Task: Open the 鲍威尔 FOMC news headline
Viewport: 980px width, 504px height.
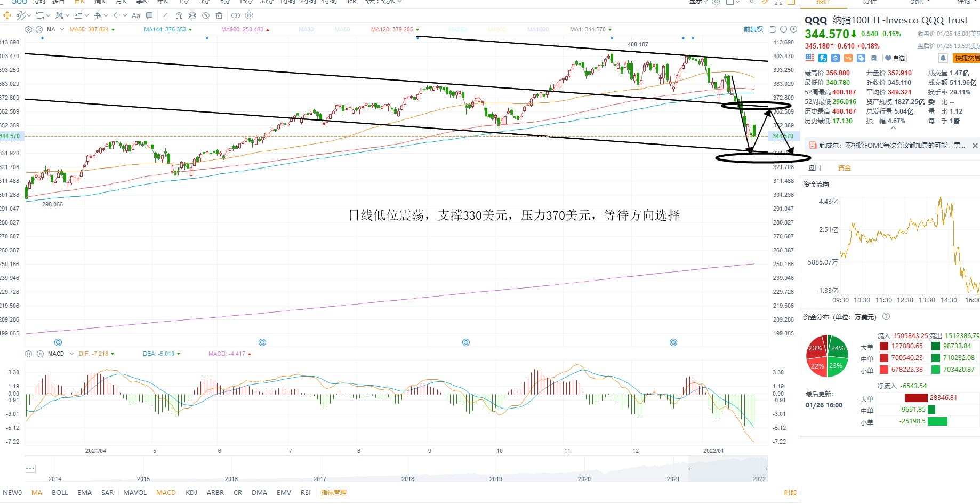Action: point(892,146)
